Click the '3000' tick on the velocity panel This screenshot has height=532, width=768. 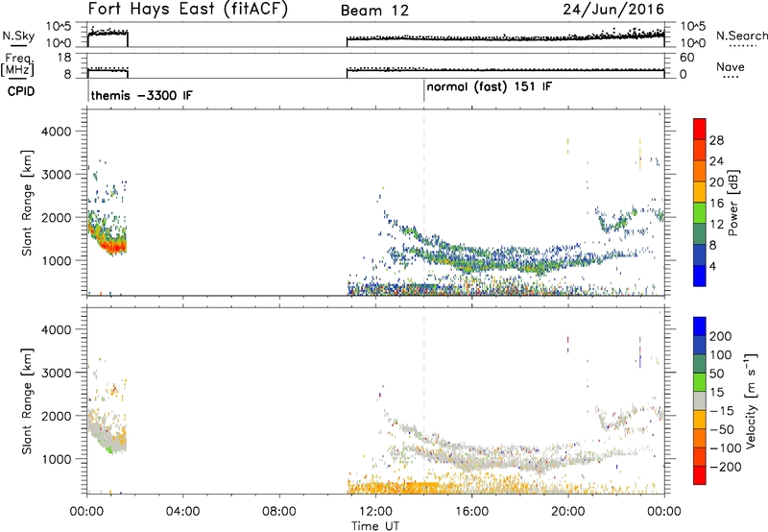click(56, 373)
